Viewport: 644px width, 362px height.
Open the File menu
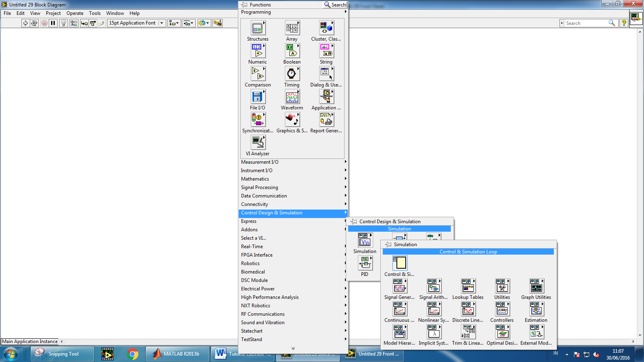pyautogui.click(x=7, y=13)
